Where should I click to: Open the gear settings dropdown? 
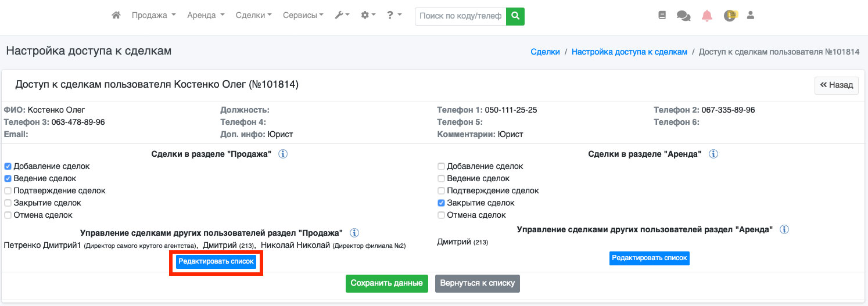tap(368, 16)
